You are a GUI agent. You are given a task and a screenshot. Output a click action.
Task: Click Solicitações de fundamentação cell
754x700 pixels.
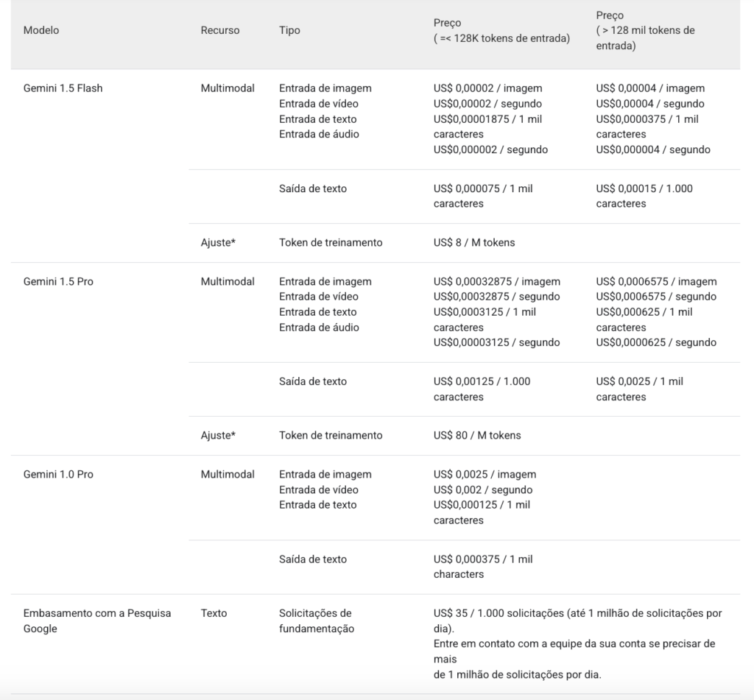click(x=317, y=621)
